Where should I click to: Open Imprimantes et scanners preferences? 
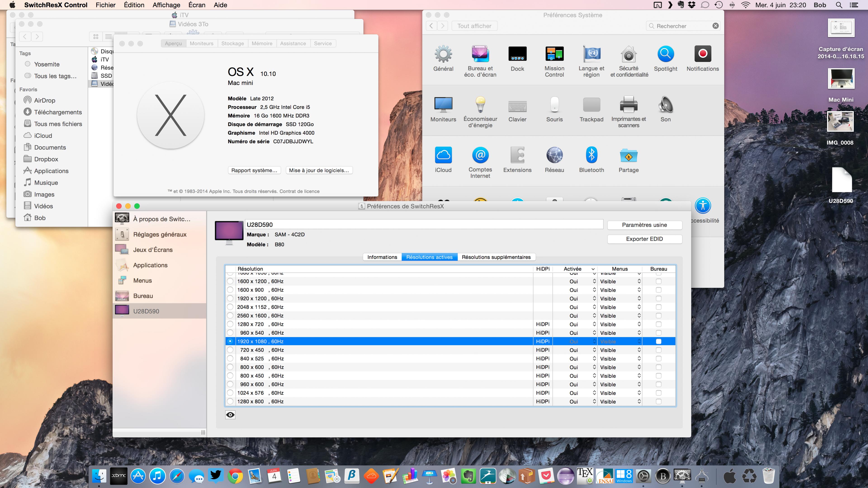629,112
